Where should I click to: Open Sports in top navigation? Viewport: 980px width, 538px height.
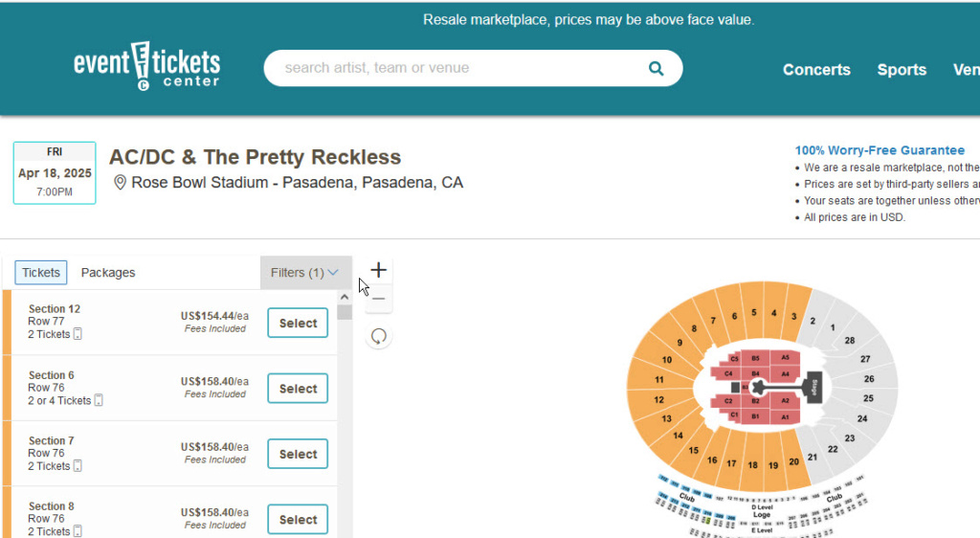tap(902, 70)
